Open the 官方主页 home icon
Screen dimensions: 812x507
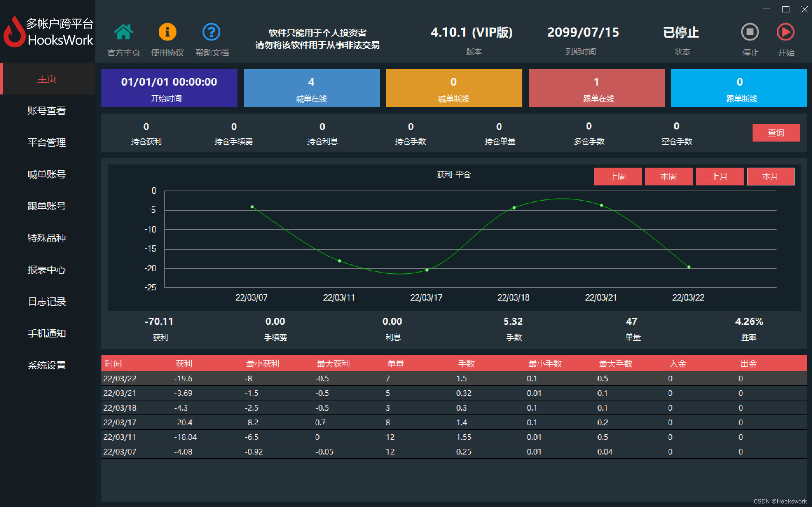click(x=123, y=32)
